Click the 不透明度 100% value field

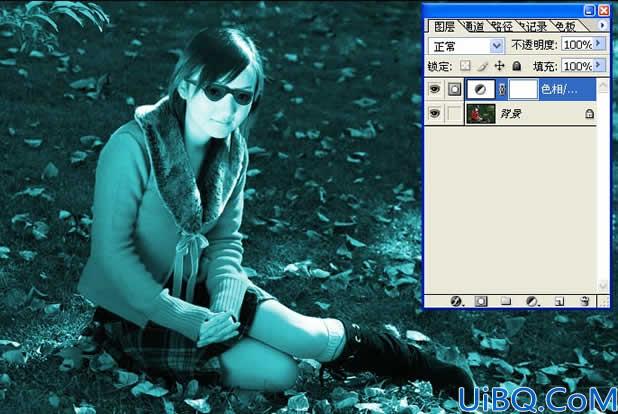pyautogui.click(x=578, y=44)
